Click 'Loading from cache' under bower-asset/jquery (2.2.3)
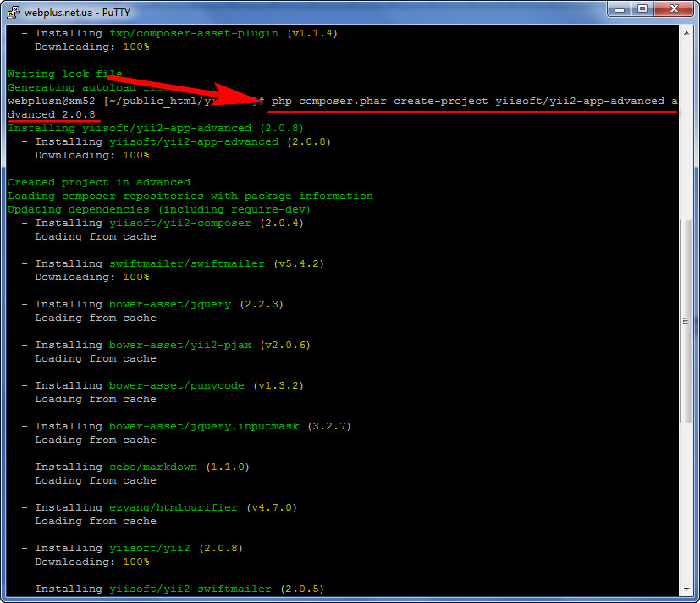Screen dimensions: 700x603 tap(96, 318)
